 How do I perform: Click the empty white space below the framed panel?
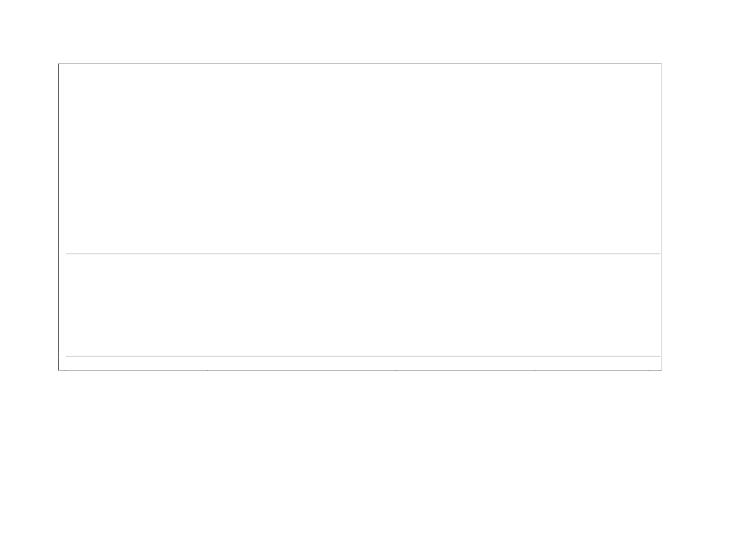360,453
